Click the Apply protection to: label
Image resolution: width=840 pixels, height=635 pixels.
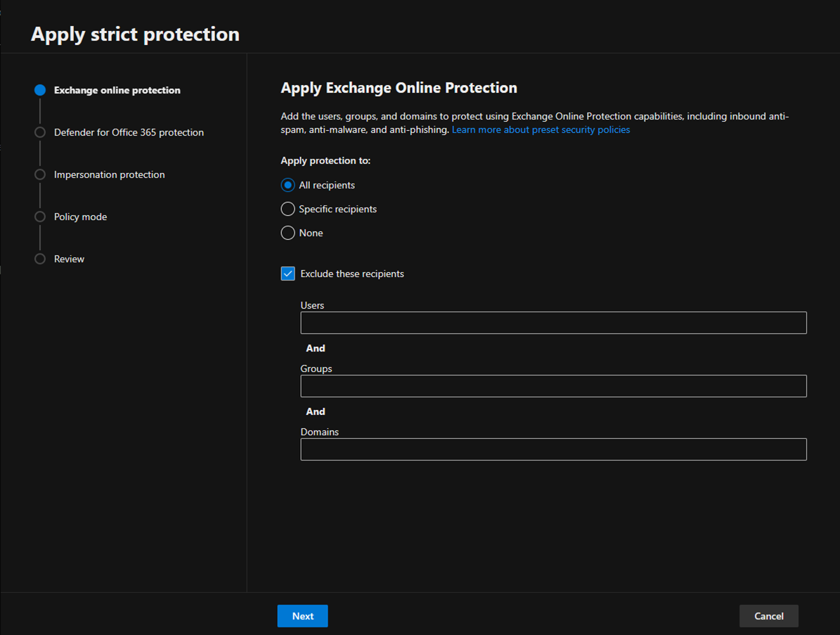click(x=325, y=161)
